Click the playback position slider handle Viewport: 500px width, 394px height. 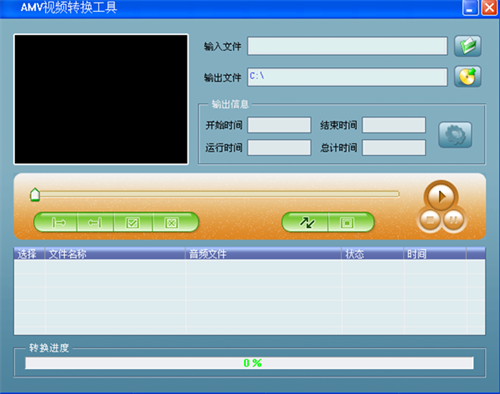point(35,195)
